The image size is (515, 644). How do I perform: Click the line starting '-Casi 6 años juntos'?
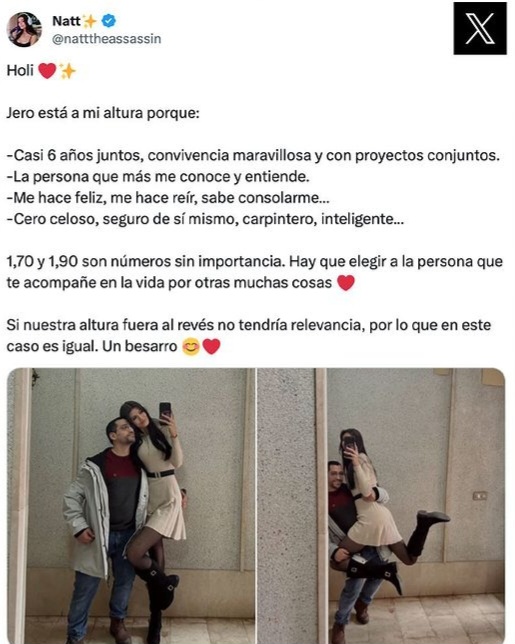tap(253, 156)
